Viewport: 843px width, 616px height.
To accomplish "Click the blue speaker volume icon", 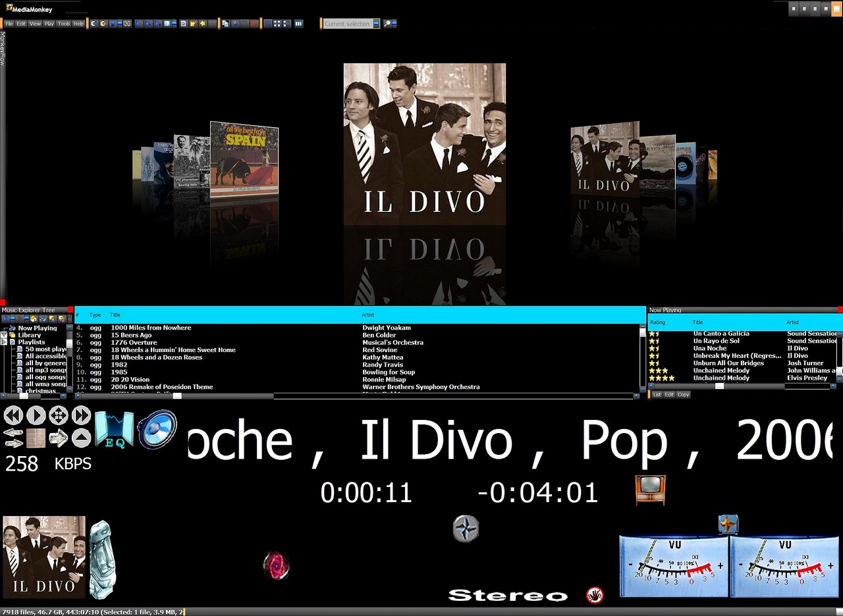I will pos(157,430).
